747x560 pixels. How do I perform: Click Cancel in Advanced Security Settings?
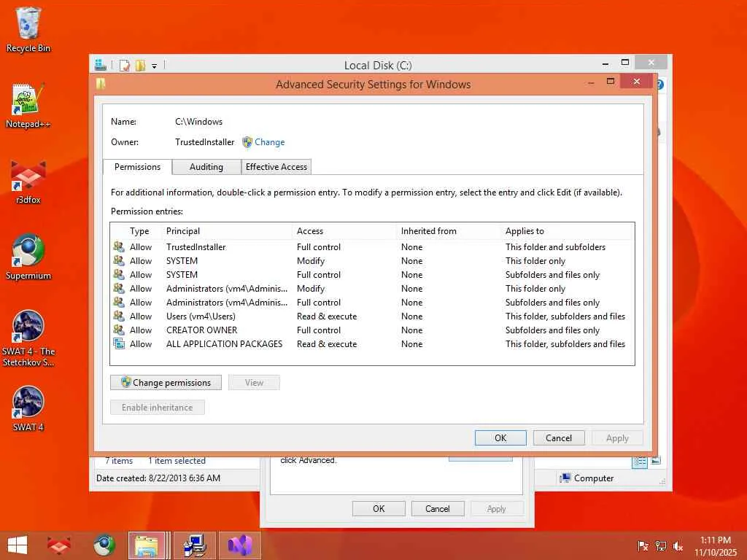[558, 437]
